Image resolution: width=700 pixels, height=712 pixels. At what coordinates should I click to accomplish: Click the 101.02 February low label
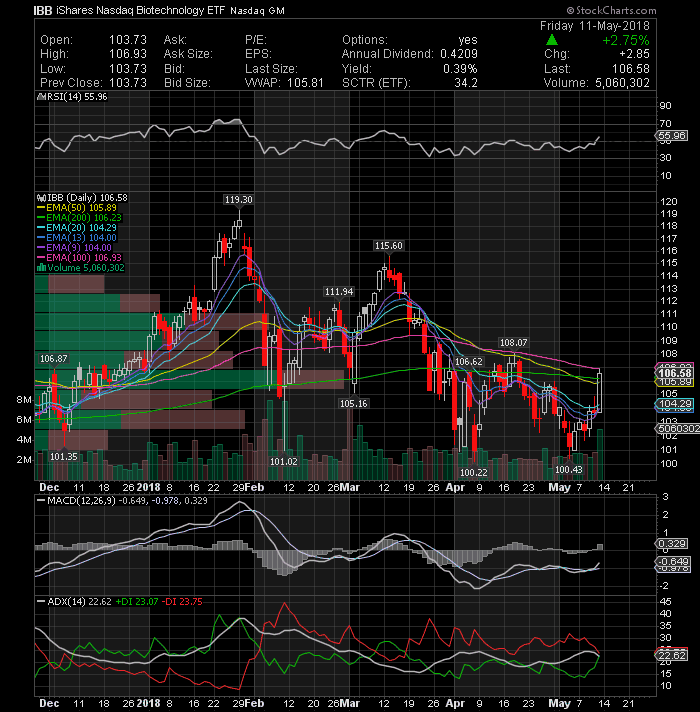point(284,461)
